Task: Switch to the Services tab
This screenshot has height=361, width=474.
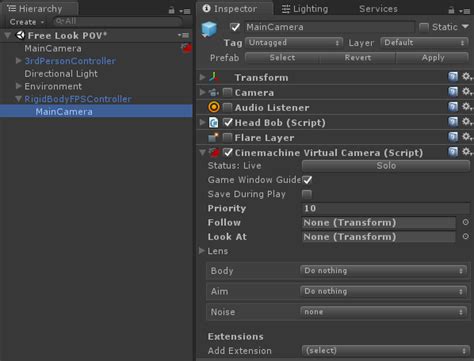Action: click(x=378, y=9)
